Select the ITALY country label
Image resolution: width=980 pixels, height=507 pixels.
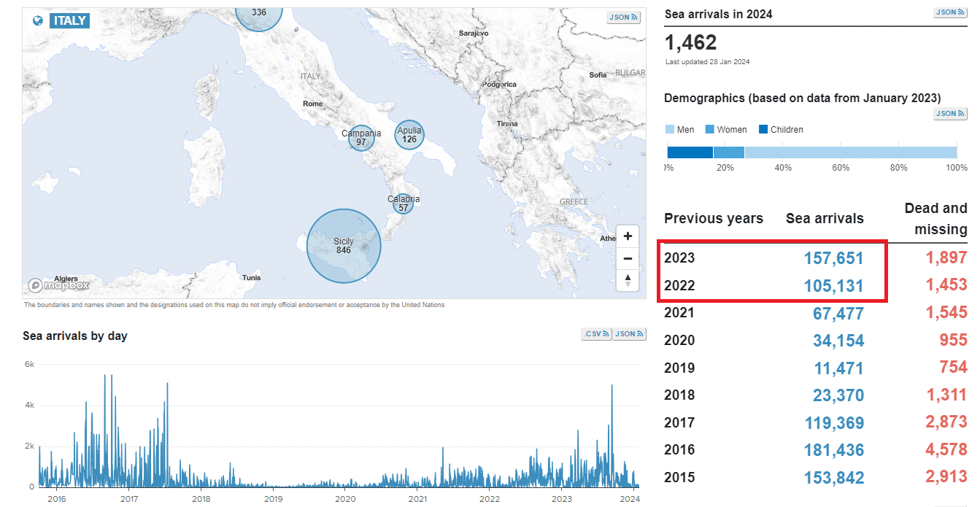point(70,20)
